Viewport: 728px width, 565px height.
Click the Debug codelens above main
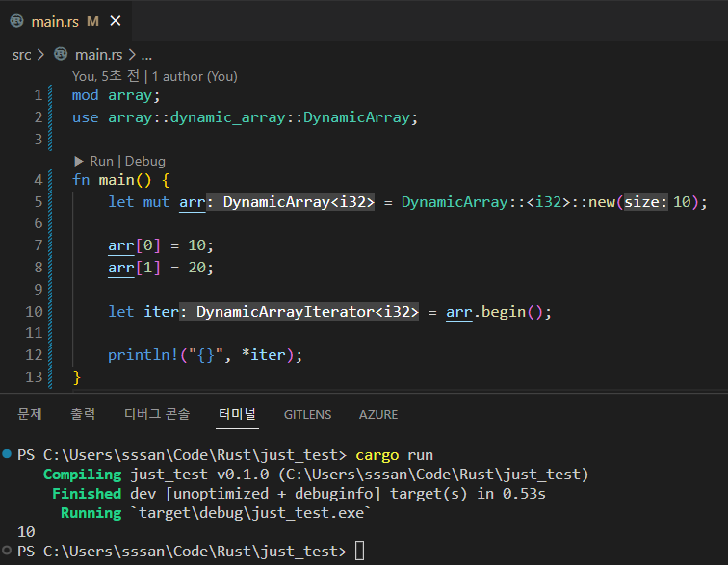coord(144,161)
